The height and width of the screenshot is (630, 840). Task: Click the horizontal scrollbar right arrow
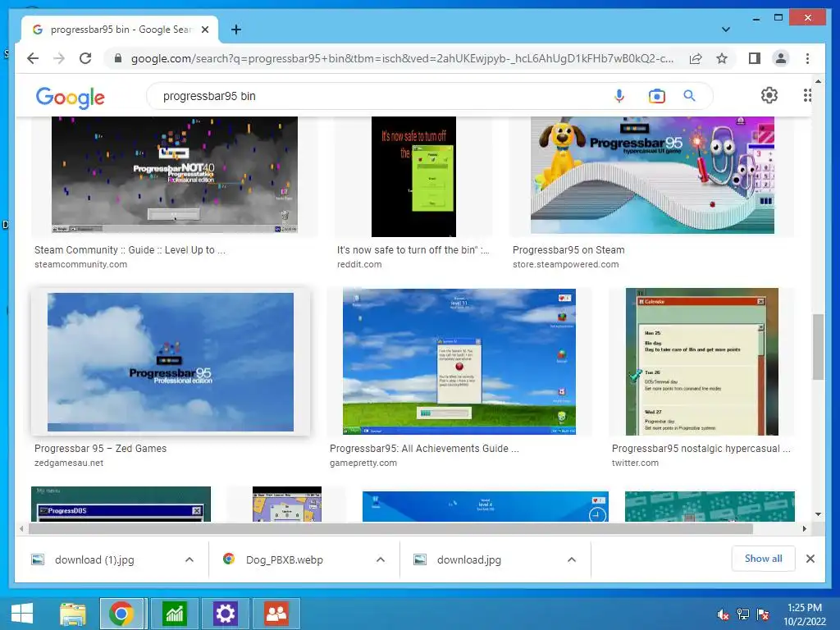coord(804,529)
